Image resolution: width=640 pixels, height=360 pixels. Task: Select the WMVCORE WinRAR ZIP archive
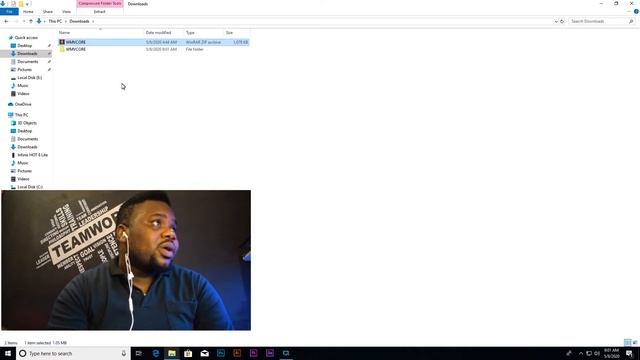153,42
